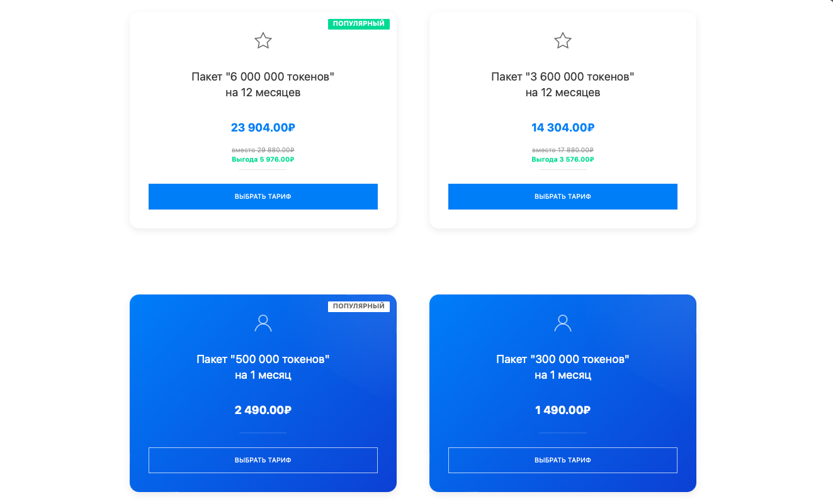
Task: Click the white "Популярный" badge on the blue card
Action: (x=359, y=306)
